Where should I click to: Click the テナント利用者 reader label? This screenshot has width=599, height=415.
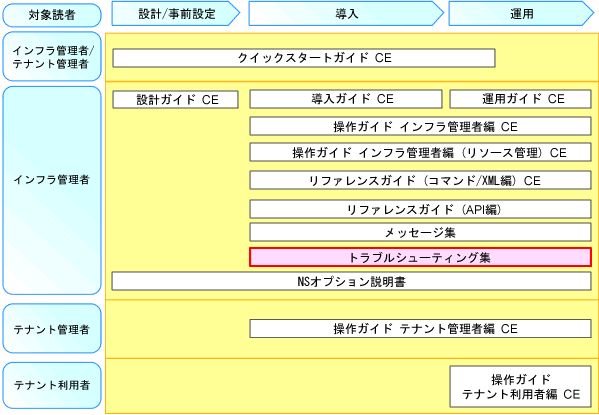click(52, 386)
